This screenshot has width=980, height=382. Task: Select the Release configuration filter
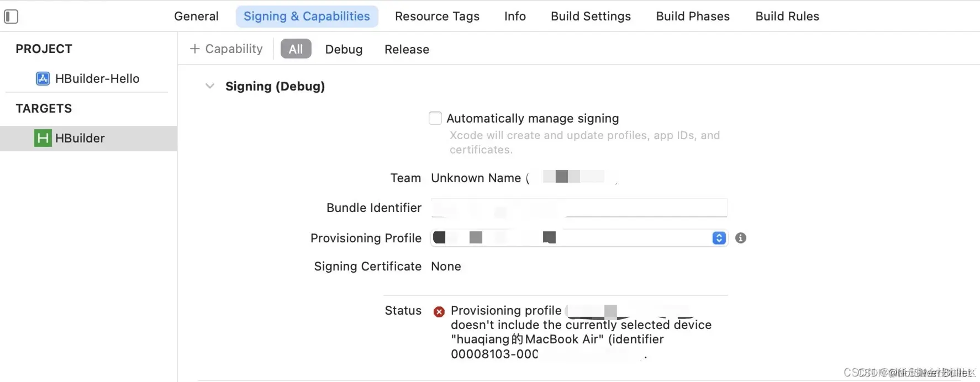(407, 49)
